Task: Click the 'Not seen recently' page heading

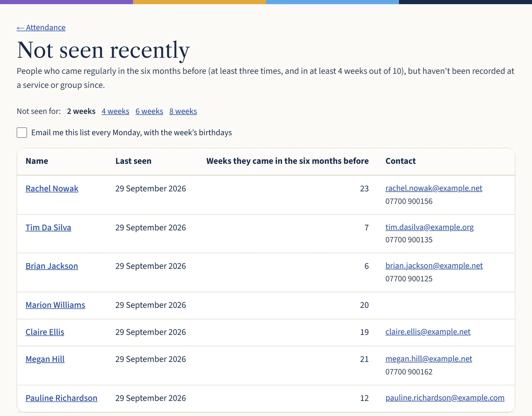Action: point(103,50)
